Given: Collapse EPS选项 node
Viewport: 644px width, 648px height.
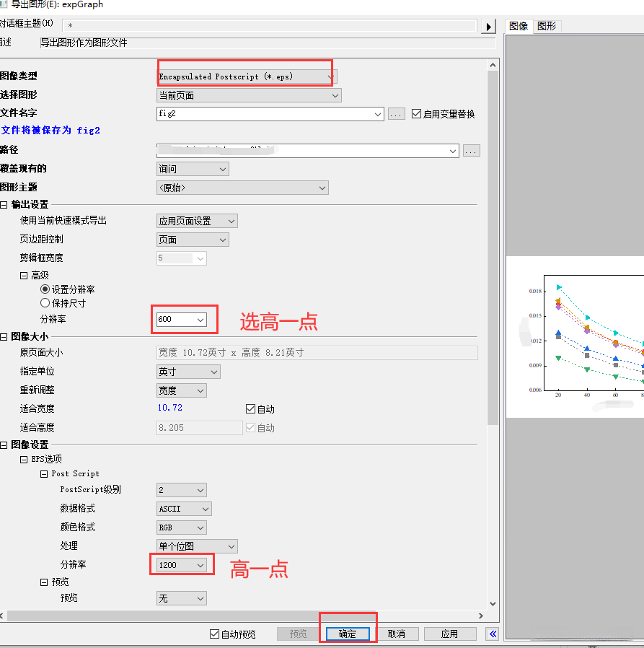Looking at the screenshot, I should [x=24, y=460].
